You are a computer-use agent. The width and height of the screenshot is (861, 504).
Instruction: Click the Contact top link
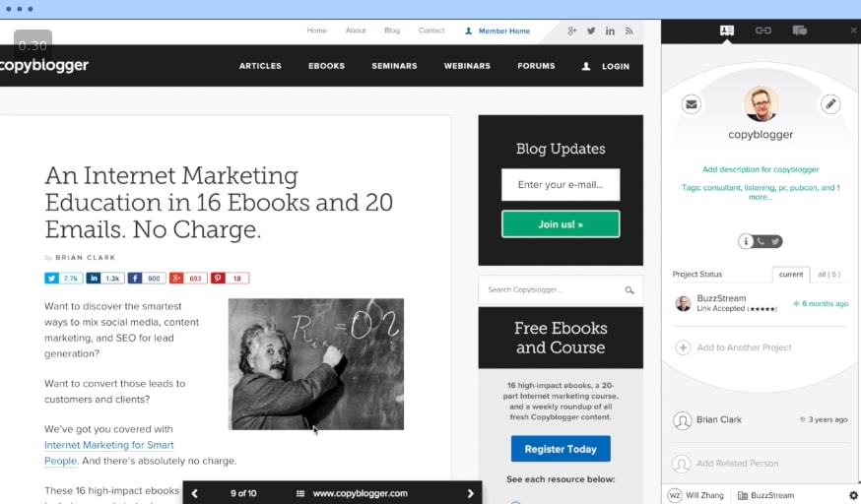pyautogui.click(x=431, y=31)
